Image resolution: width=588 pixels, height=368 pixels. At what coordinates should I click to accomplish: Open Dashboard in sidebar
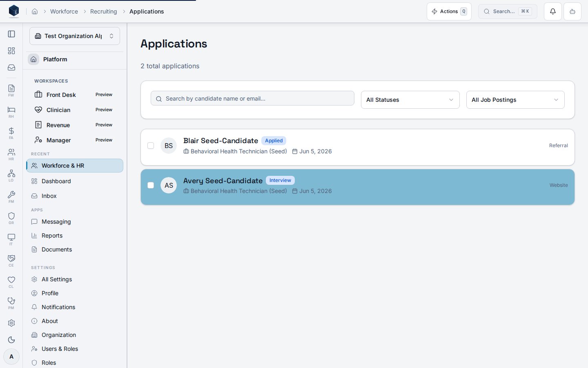75,181
